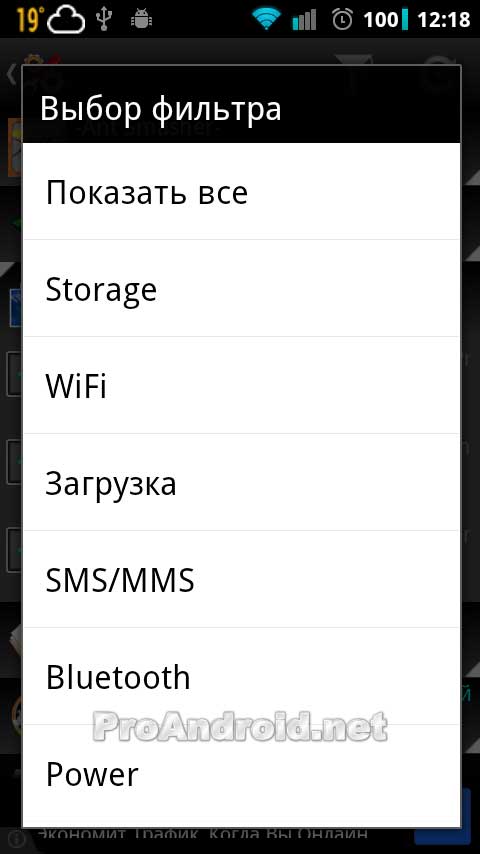The height and width of the screenshot is (854, 480).
Task: Tap the USB connection status icon
Action: (103, 20)
